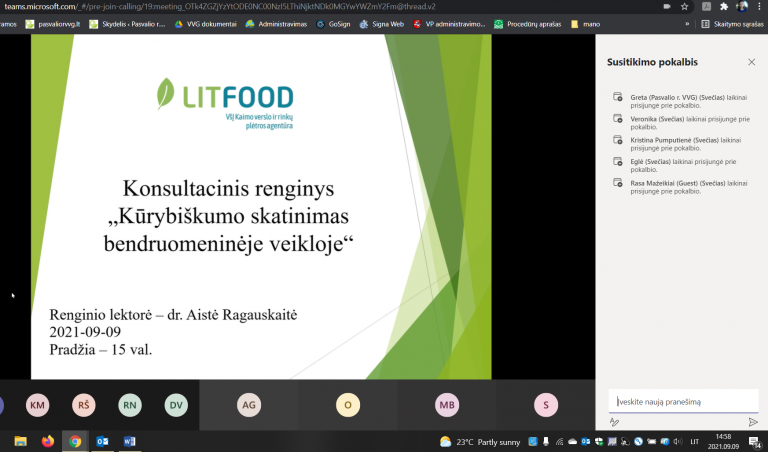Open Outlook from the taskbar
This screenshot has height=452, width=768.
pyautogui.click(x=102, y=441)
